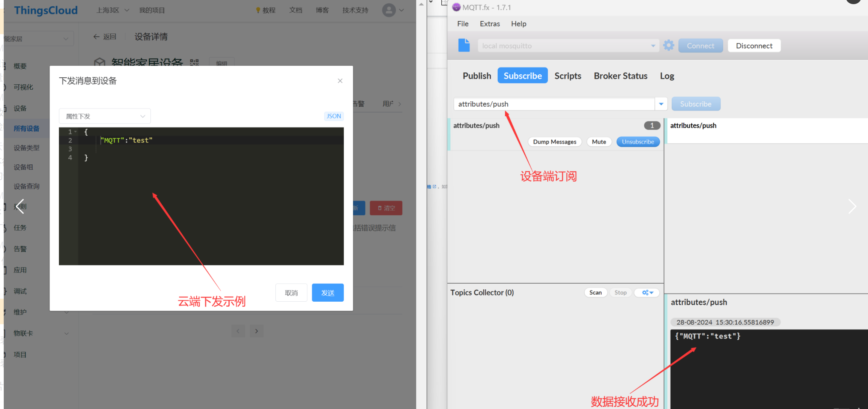Open the File menu in MQTT.fx
Viewport: 868px width, 409px height.
pyautogui.click(x=463, y=24)
